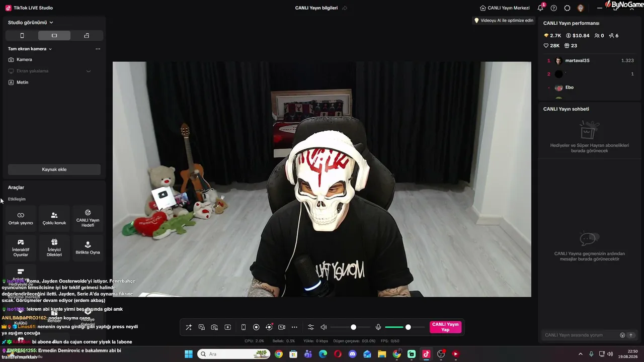Mute the speaker volume icon
Screen dimensions: 644x362
pyautogui.click(x=324, y=327)
